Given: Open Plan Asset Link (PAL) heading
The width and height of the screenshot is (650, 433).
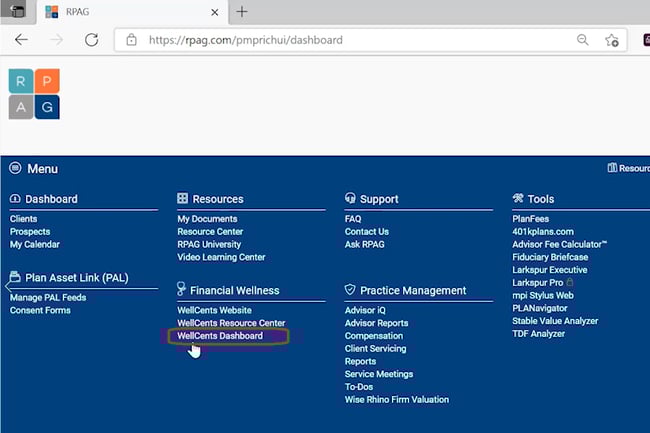Looking at the screenshot, I should pos(77,278).
